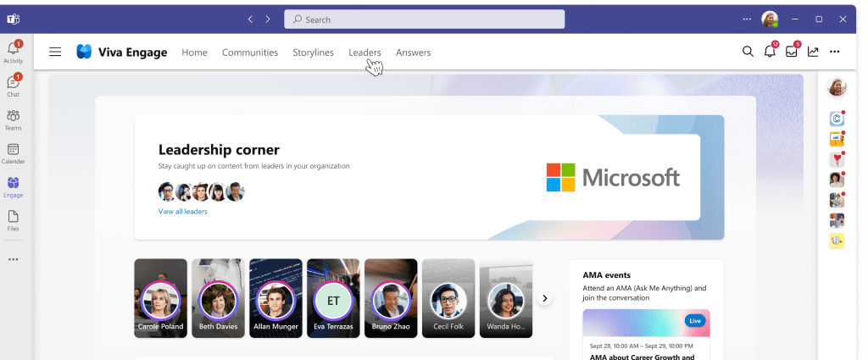868x360 pixels.
Task: Switch to the Home tab
Action: click(x=194, y=53)
